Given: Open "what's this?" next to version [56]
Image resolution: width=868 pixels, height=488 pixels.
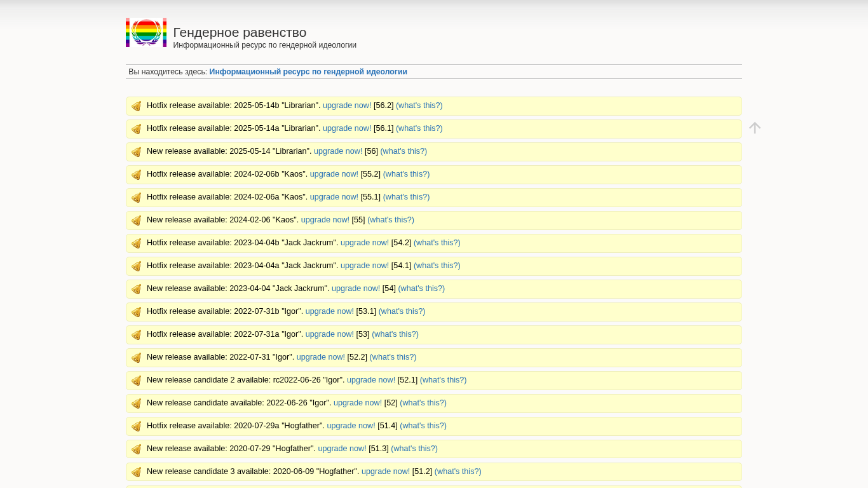Looking at the screenshot, I should tap(403, 151).
